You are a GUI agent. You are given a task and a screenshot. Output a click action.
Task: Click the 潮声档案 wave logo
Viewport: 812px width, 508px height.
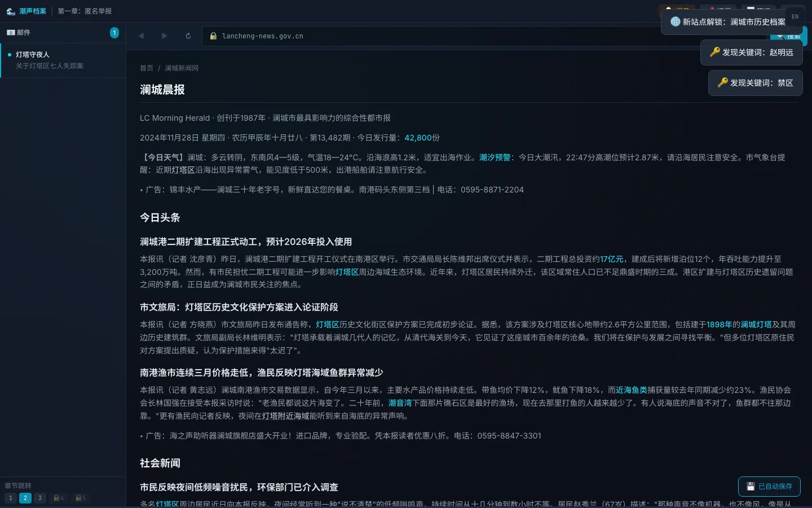(x=11, y=11)
